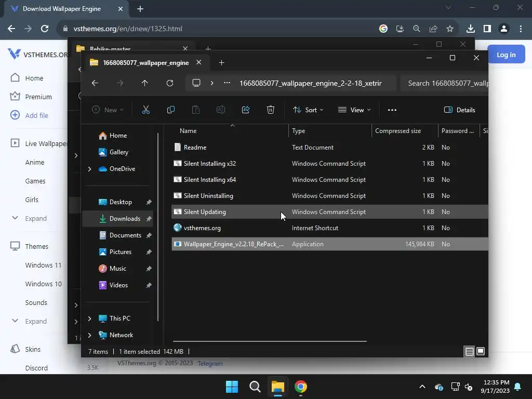Open Windows taskbar Search
532x399 pixels.
pyautogui.click(x=255, y=387)
